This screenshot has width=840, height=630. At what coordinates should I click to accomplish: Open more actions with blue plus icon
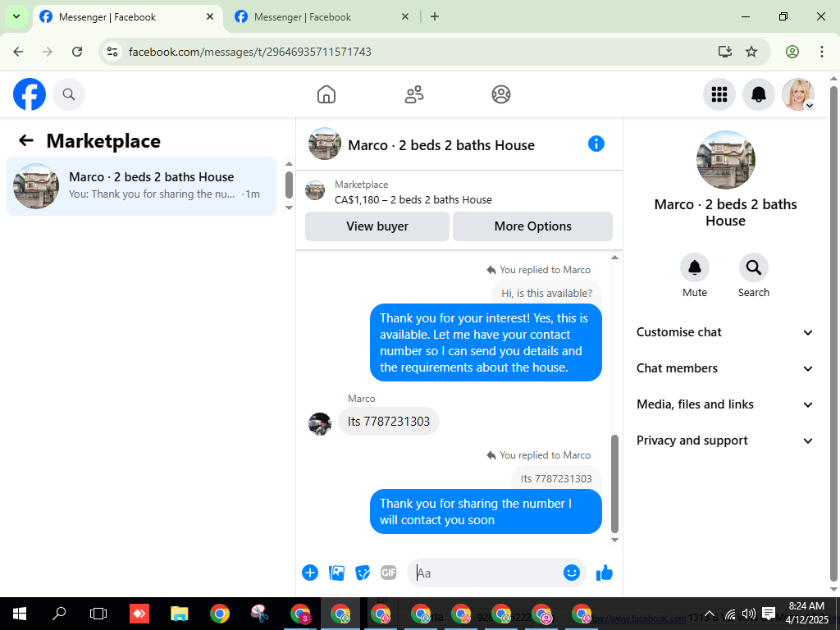coord(309,573)
